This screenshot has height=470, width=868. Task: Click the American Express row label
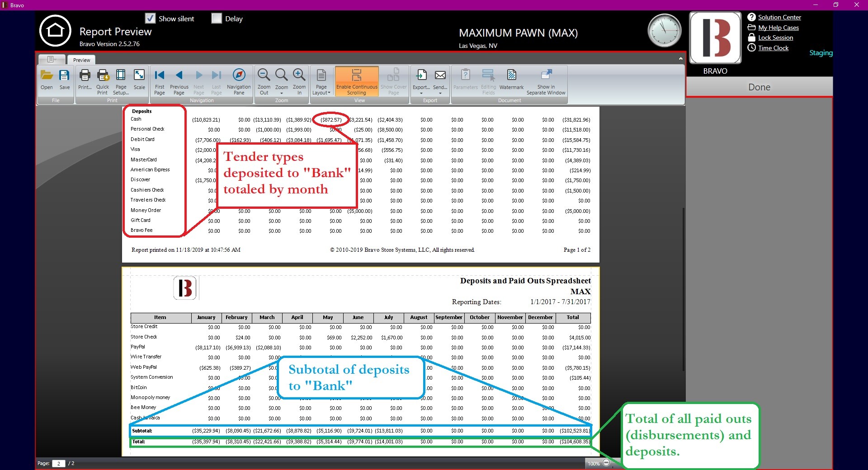[150, 169]
